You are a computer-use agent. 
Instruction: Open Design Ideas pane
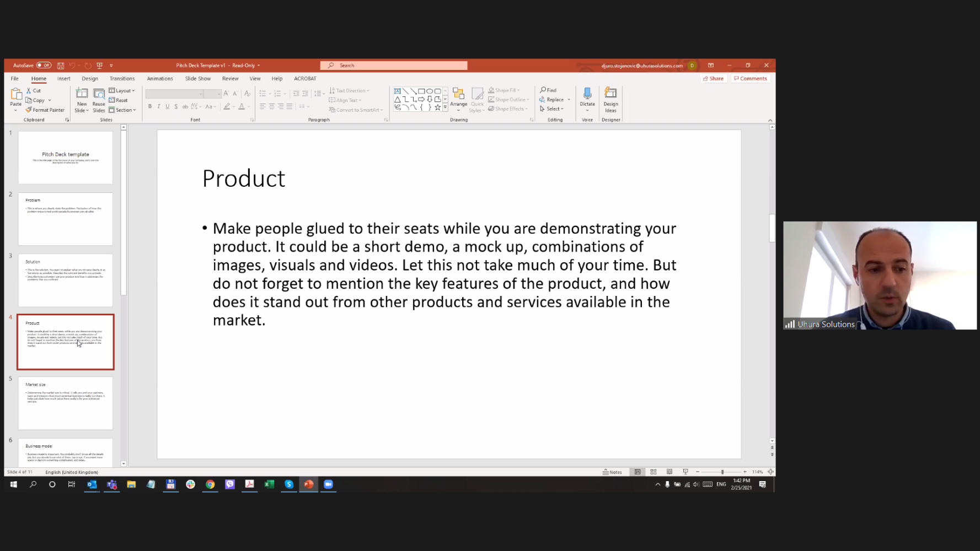tap(611, 94)
